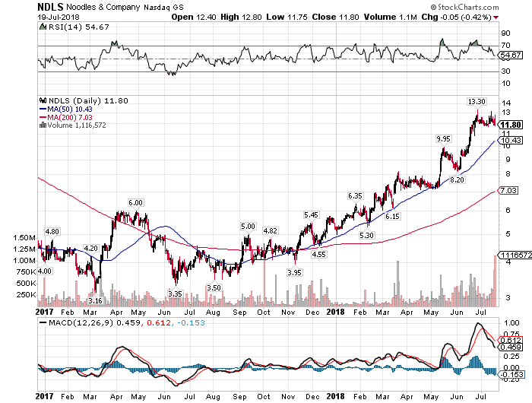
Task: Click the RSI(14) 54.67 legend label
Action: (79, 27)
